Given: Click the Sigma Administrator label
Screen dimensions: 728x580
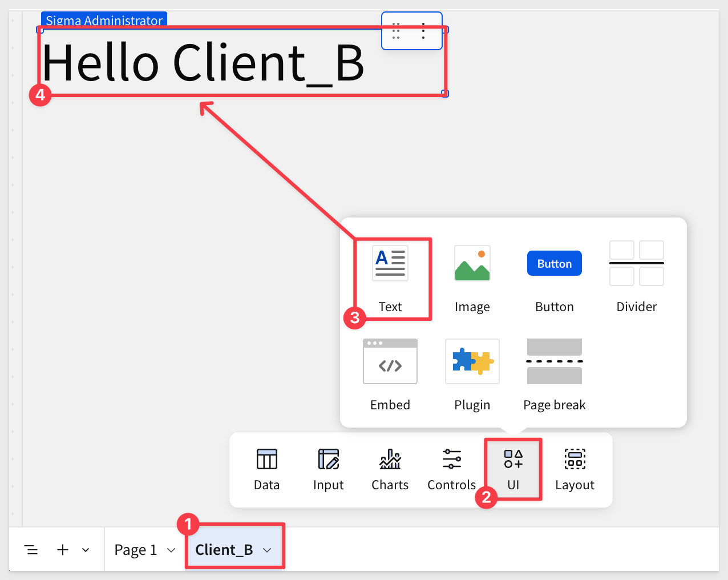Looking at the screenshot, I should point(104,20).
